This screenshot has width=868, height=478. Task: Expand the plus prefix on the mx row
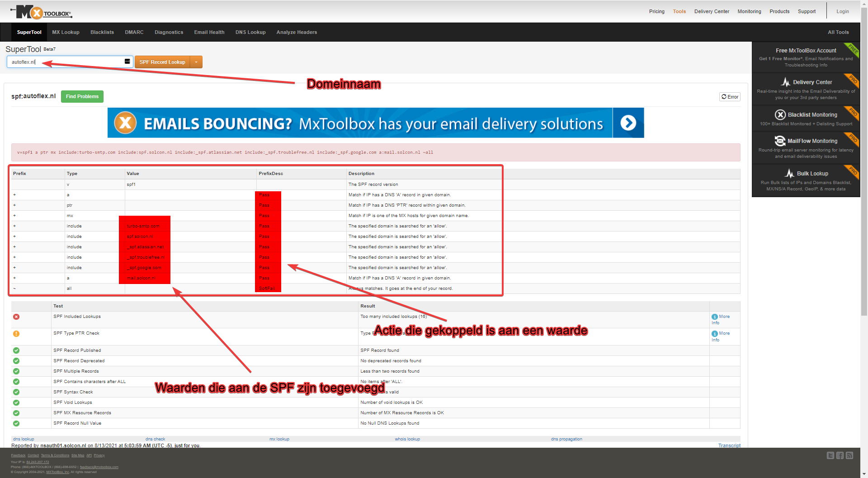pos(14,216)
